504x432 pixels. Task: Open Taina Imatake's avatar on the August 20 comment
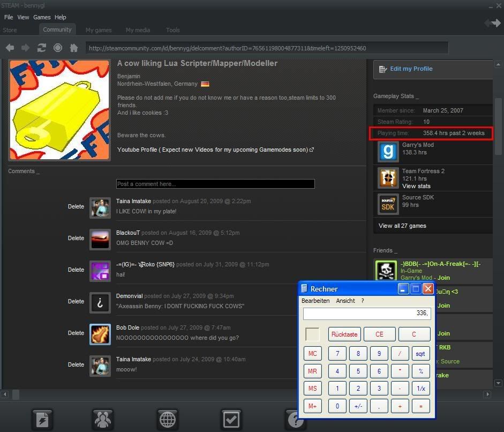pos(100,208)
